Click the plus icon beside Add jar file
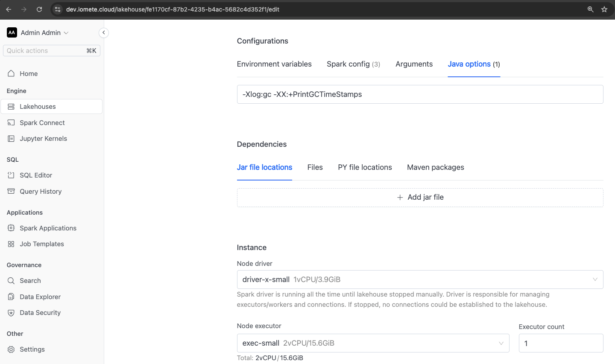Image resolution: width=615 pixels, height=364 pixels. [x=400, y=198]
